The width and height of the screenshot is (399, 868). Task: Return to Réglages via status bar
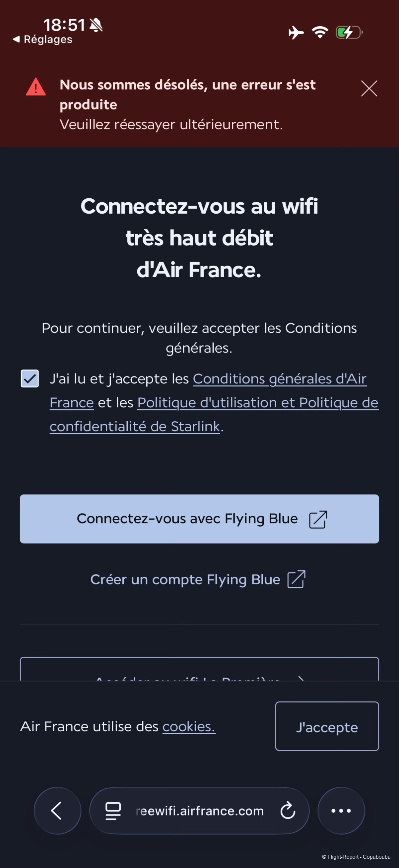tap(43, 39)
